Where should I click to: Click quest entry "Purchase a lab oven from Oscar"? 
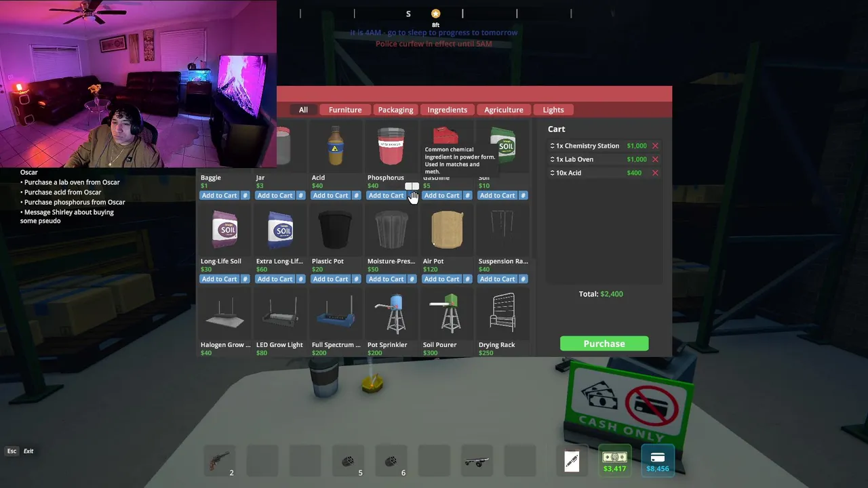click(70, 182)
